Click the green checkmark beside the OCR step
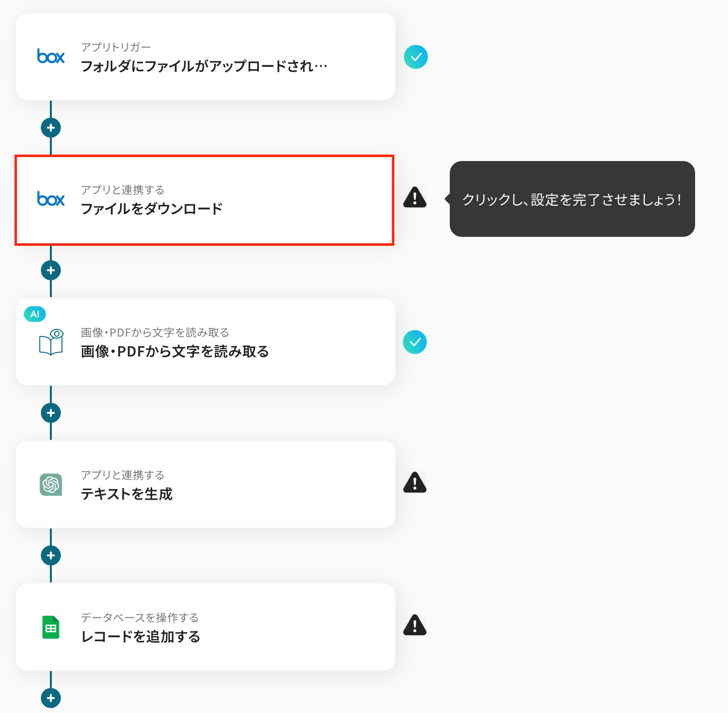Image resolution: width=728 pixels, height=713 pixels. 415,342
